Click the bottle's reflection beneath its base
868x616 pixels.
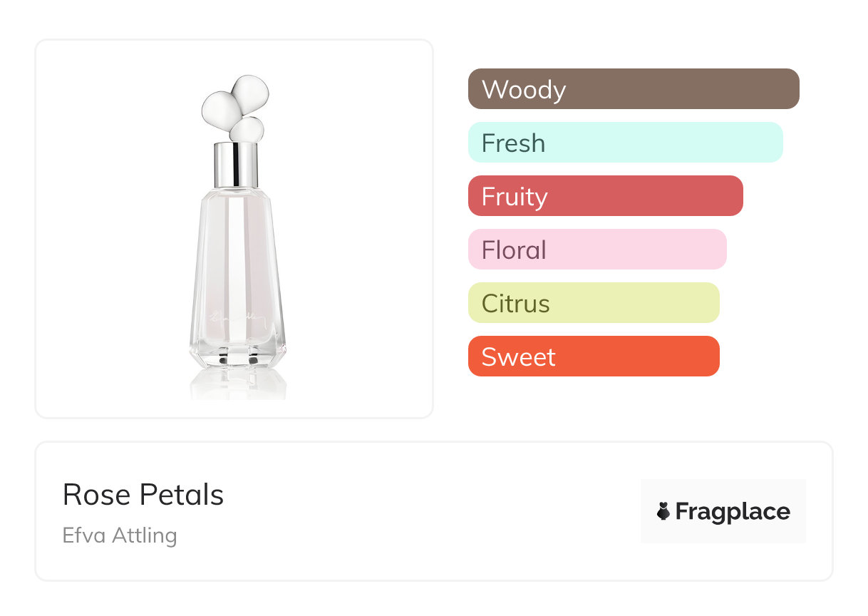(x=237, y=384)
